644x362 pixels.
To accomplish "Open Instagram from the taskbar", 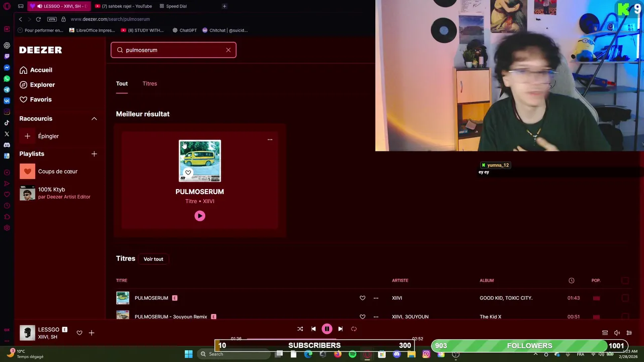I will click(x=426, y=354).
